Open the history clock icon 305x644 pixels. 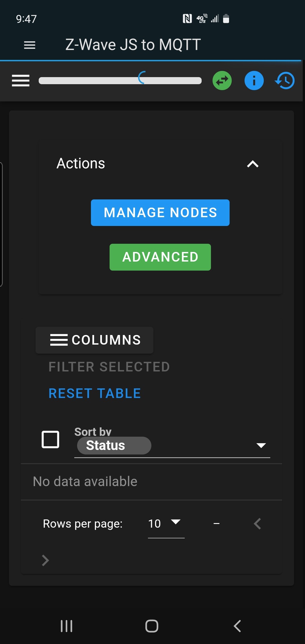point(285,80)
